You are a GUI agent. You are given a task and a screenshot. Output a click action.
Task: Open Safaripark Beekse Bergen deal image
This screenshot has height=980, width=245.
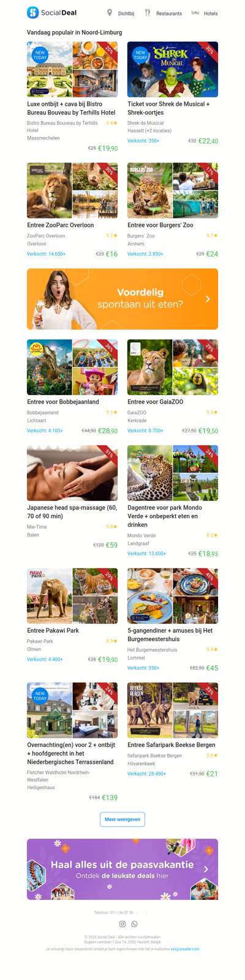pos(173,710)
